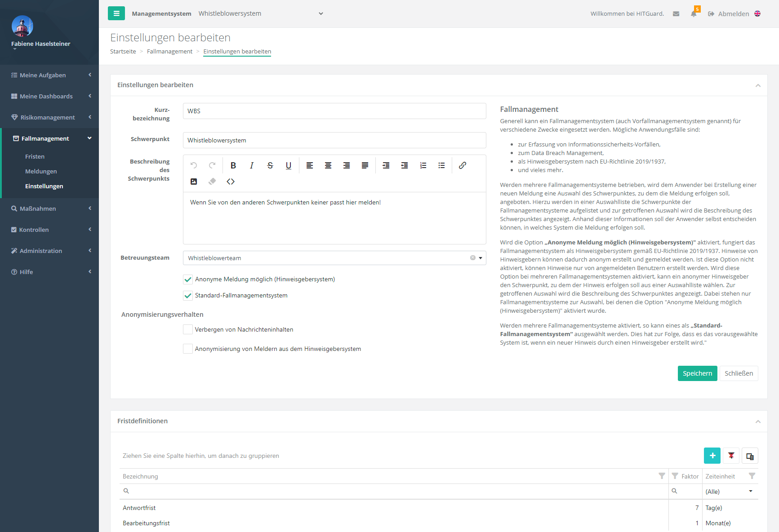Click the insert image icon in editor
The width and height of the screenshot is (779, 532).
[x=194, y=182]
